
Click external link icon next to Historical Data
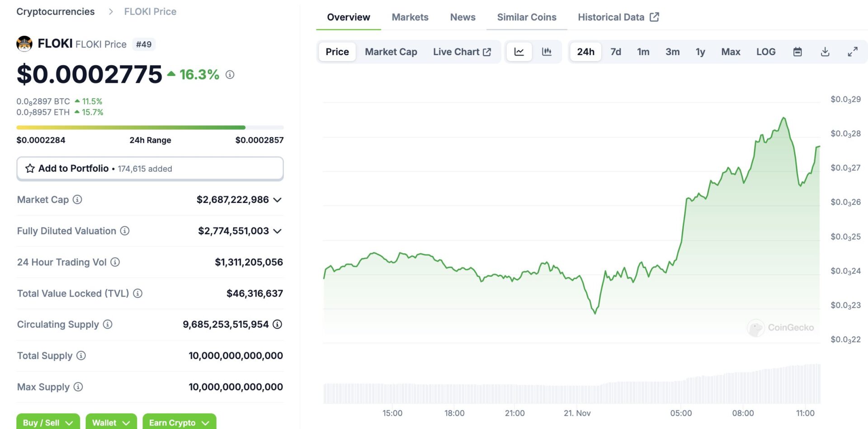pos(654,17)
